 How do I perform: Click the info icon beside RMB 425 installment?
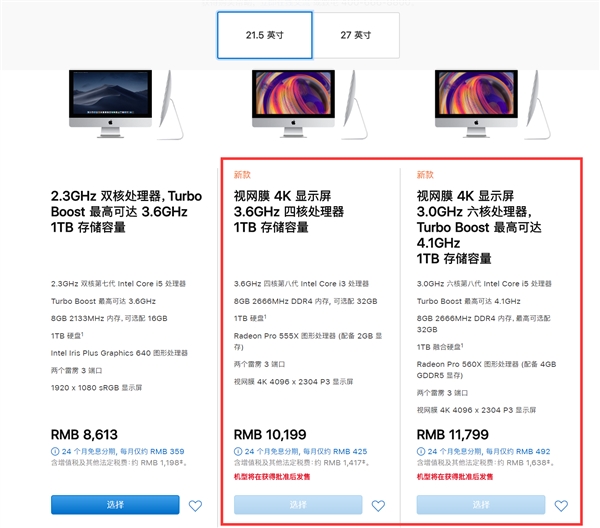point(238,451)
